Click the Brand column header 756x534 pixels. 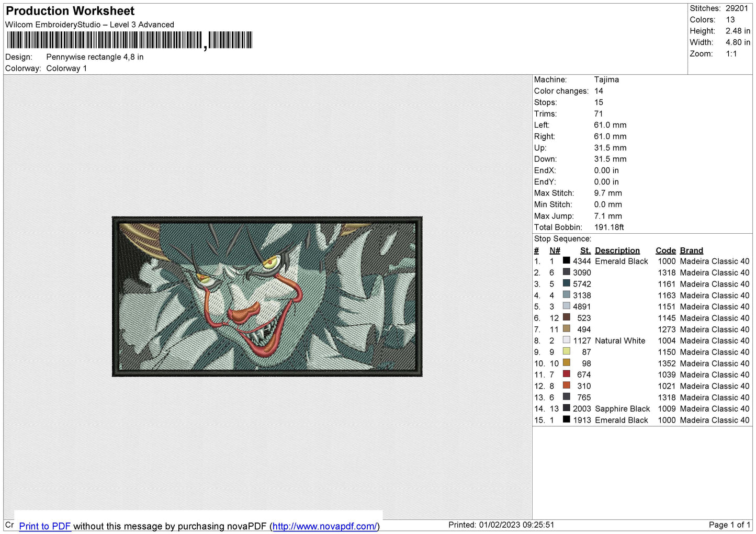691,251
